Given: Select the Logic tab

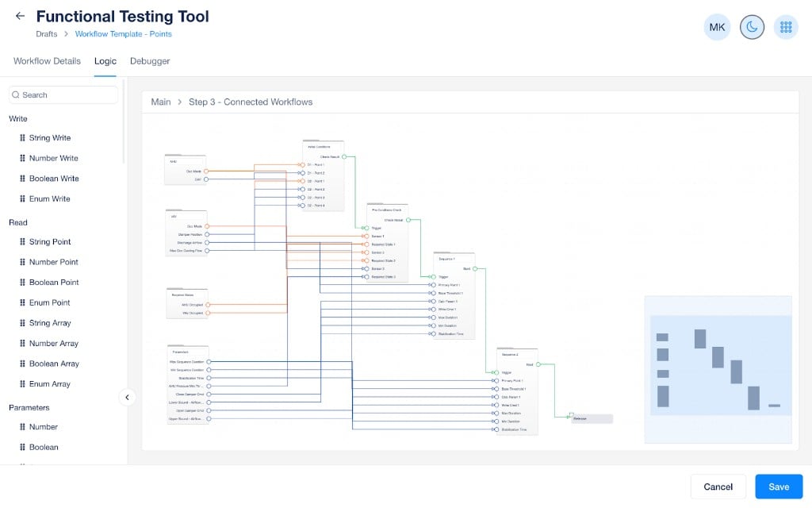Looking at the screenshot, I should [105, 60].
